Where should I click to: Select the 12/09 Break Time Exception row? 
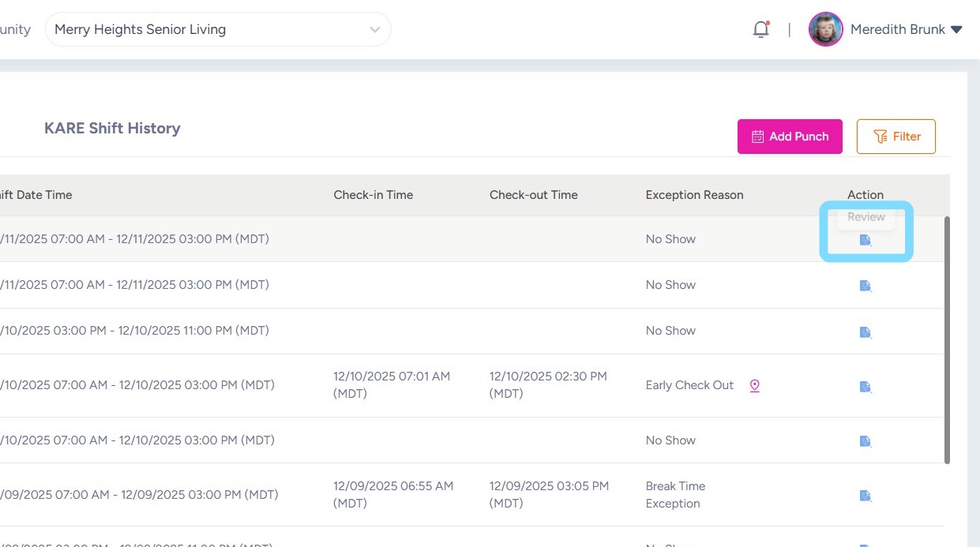395,495
